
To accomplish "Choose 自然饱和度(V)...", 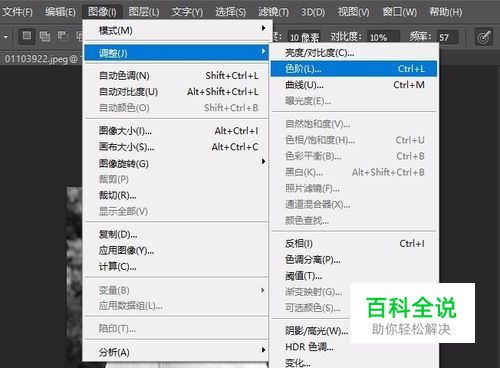I will (354, 124).
